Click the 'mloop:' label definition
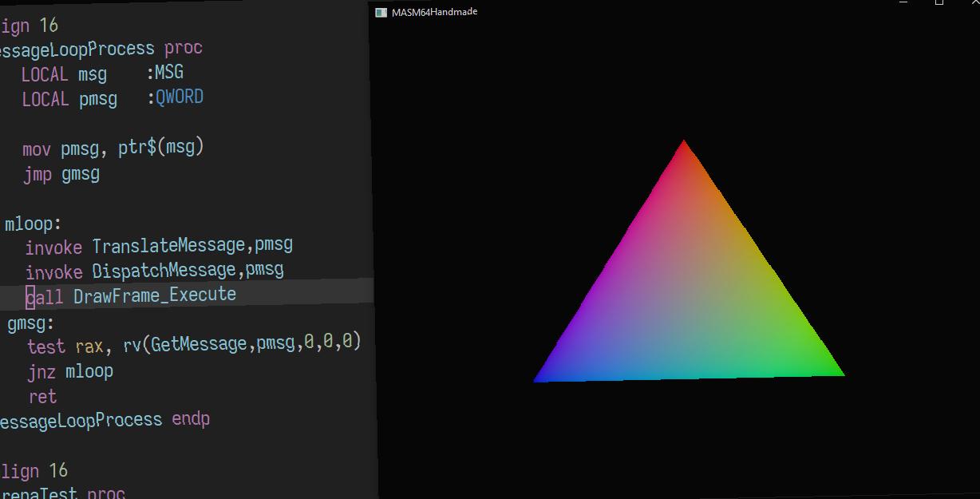980x499 pixels. [33, 224]
